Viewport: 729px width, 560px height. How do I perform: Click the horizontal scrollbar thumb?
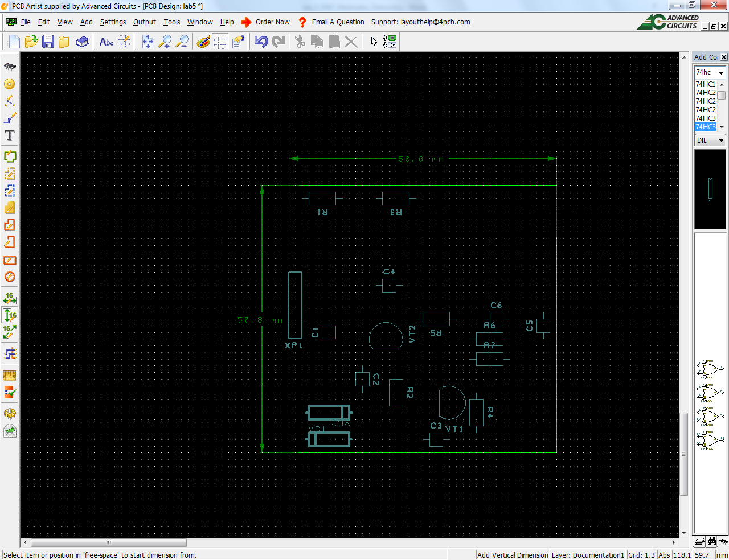pos(108,542)
